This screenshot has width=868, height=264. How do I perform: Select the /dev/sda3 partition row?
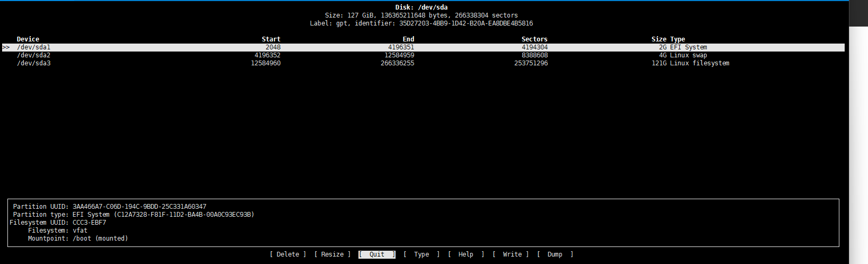423,63
